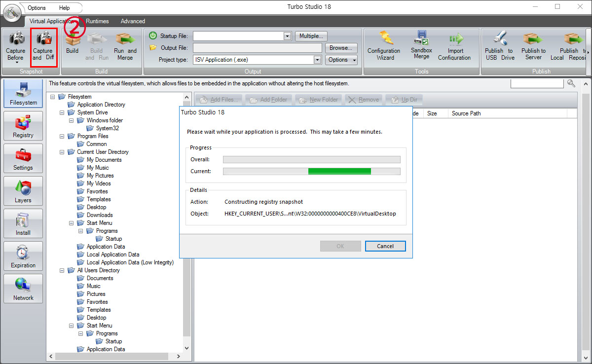Open the Filesystem panel in sidebar
592x364 pixels.
24,93
